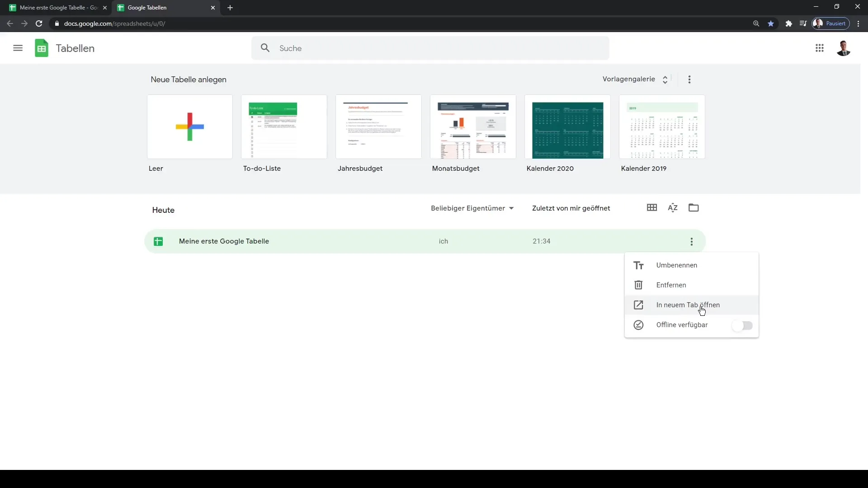Open the Jahresbudget template
This screenshot has width=868, height=488.
[x=378, y=127]
